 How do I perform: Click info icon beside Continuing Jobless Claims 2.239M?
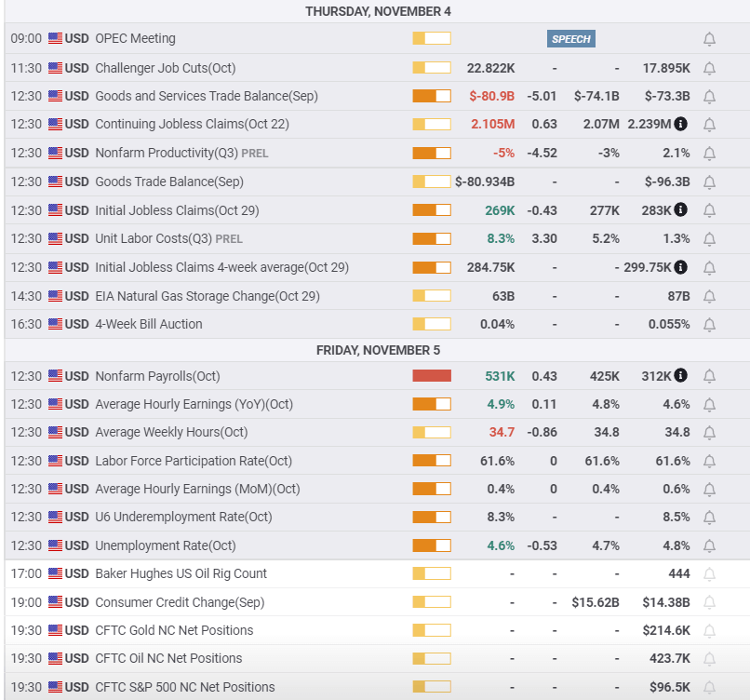pos(680,124)
